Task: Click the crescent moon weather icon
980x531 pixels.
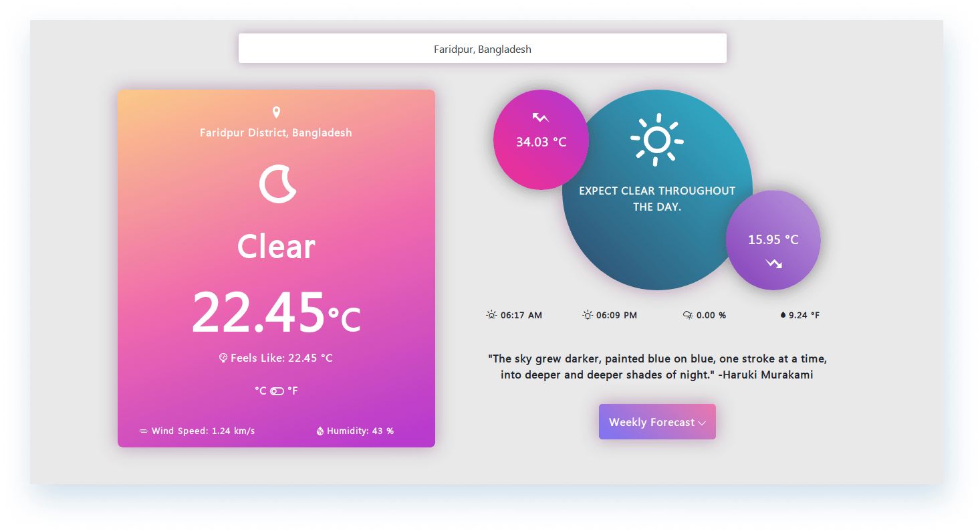Action: click(277, 184)
